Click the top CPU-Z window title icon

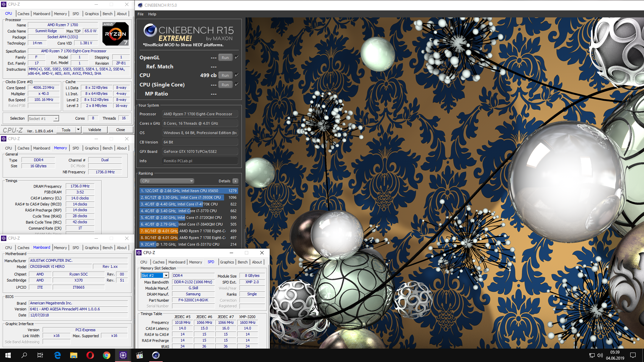click(4, 4)
